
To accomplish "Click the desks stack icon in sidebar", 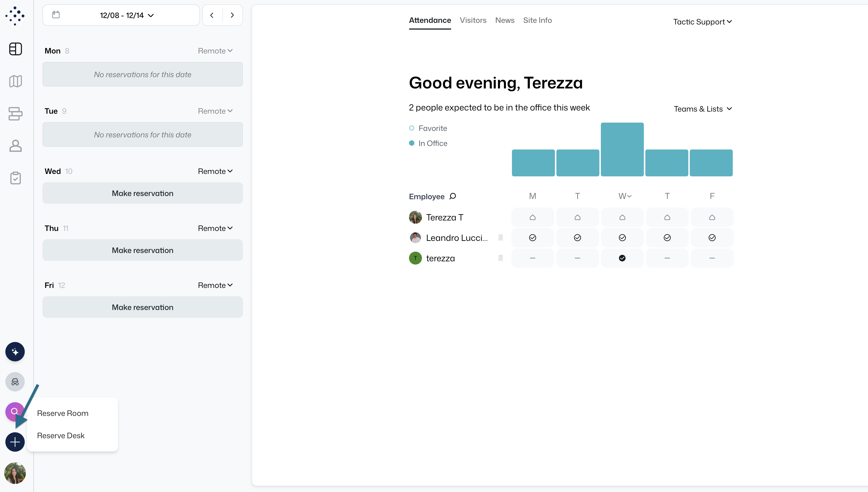I will [x=15, y=113].
